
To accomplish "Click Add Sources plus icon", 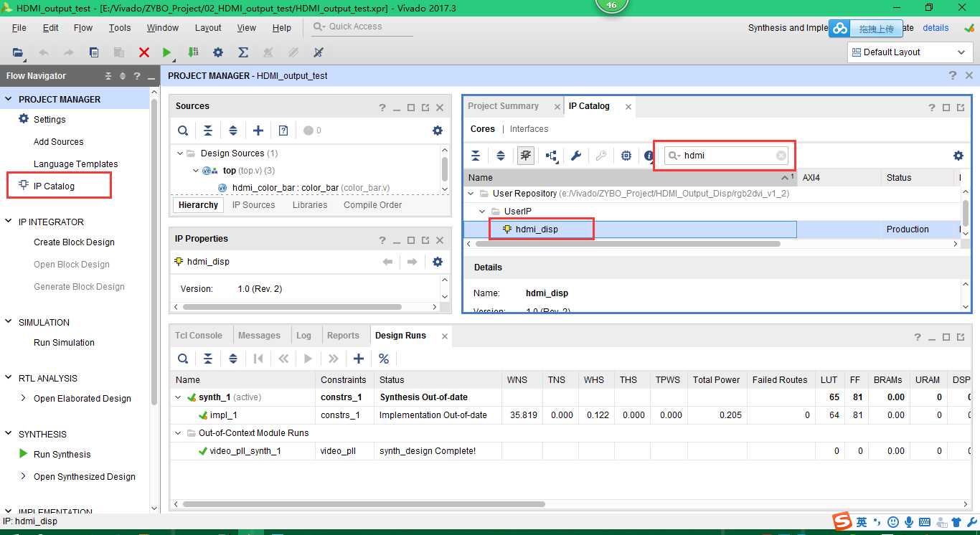I will 258,131.
